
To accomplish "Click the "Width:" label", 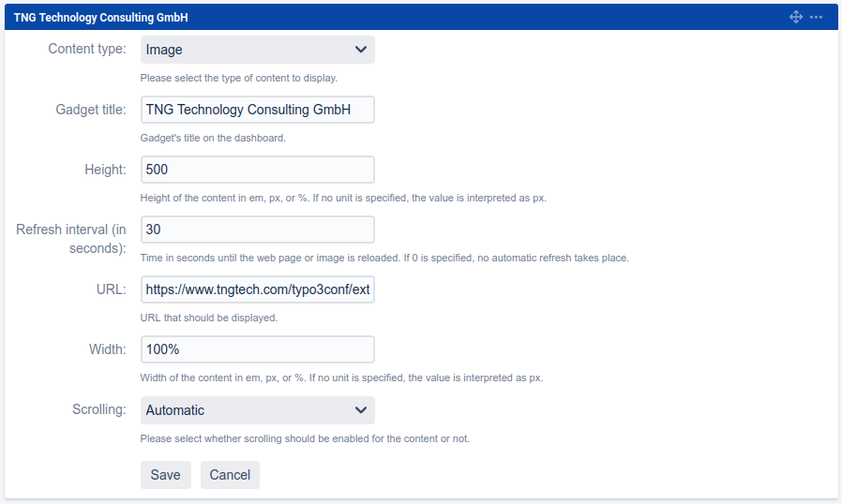I will point(106,349).
